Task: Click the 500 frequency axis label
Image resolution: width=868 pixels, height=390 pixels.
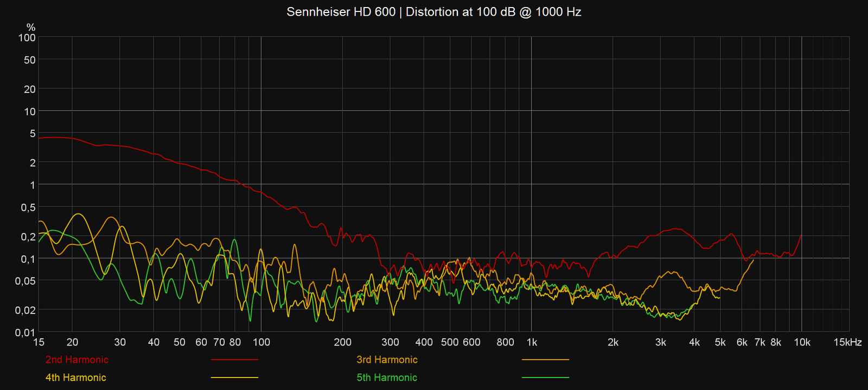Action: pos(450,342)
